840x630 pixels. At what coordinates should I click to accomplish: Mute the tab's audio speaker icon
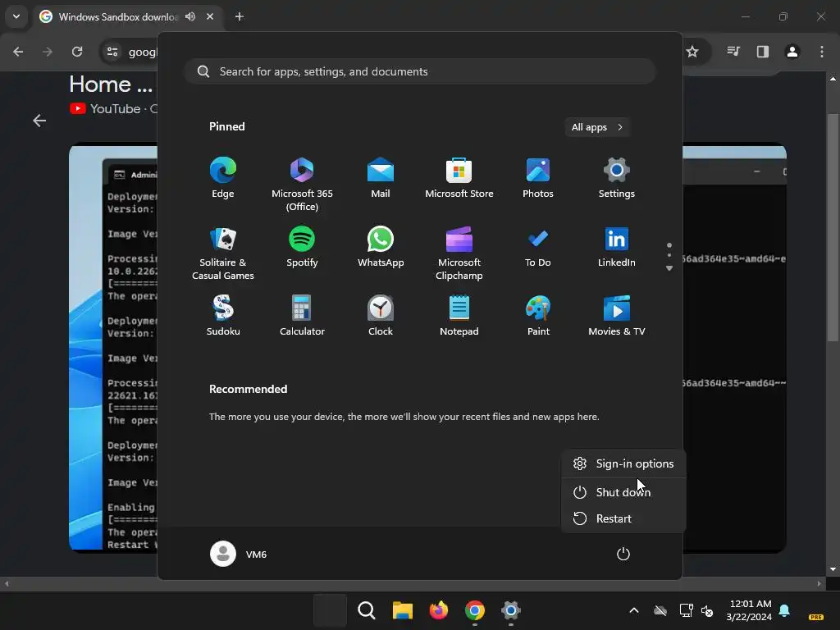[190, 16]
